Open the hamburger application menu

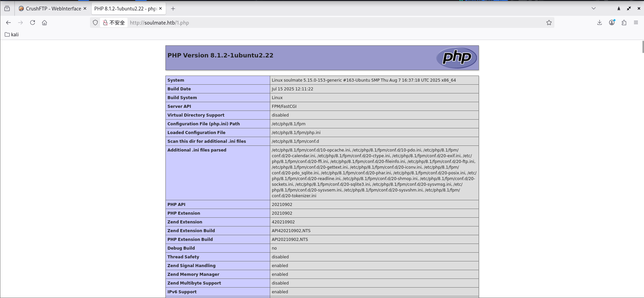(x=636, y=23)
